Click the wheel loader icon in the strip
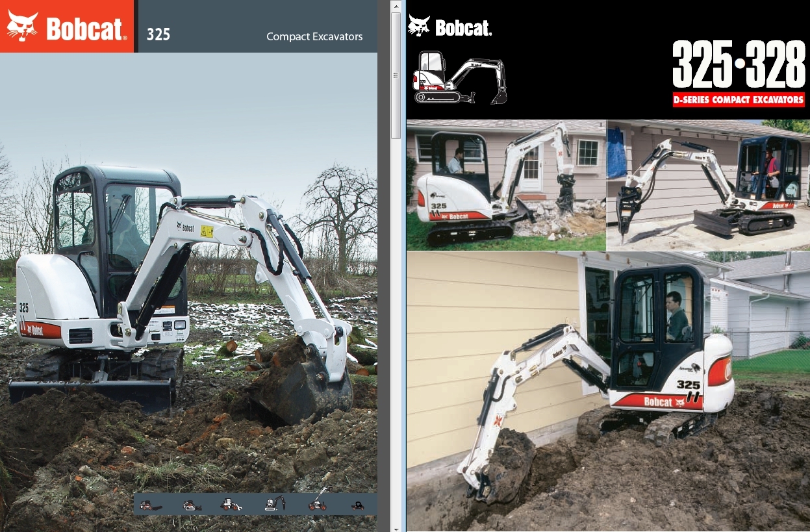Viewport: 810px width, 532px height. (x=231, y=504)
